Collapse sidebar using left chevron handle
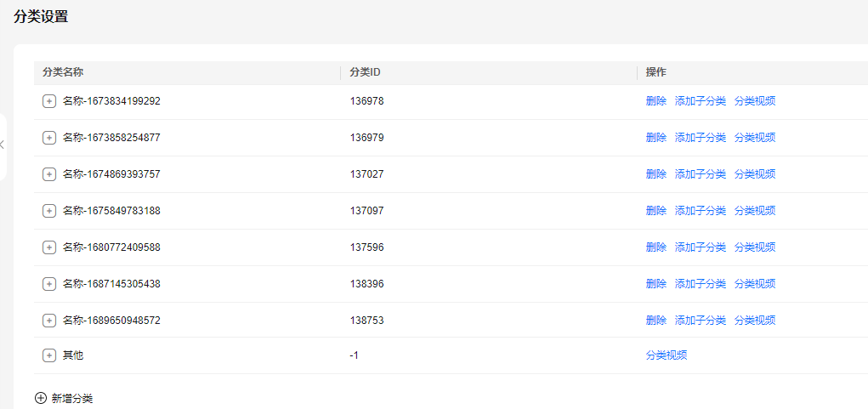The image size is (868, 409). pos(3,145)
